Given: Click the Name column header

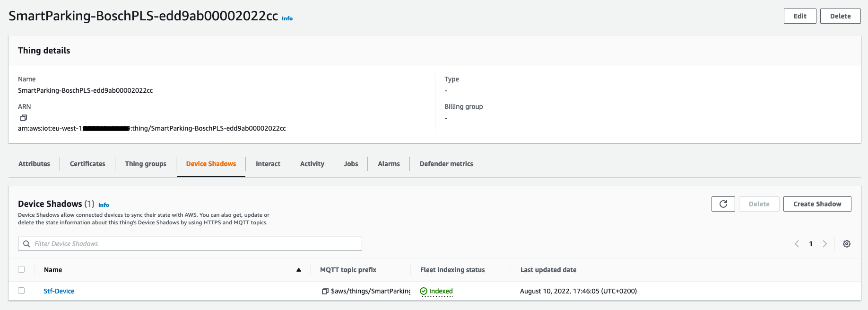Looking at the screenshot, I should click(x=53, y=270).
